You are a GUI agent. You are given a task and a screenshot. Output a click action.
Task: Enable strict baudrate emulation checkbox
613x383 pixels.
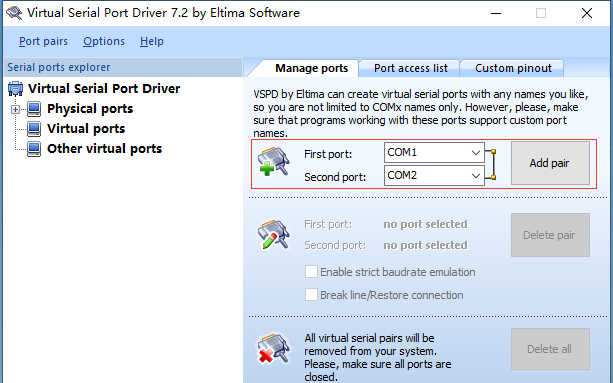311,272
